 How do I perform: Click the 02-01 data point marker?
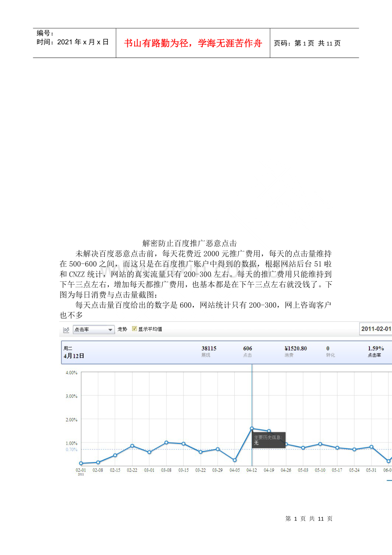[81, 463]
